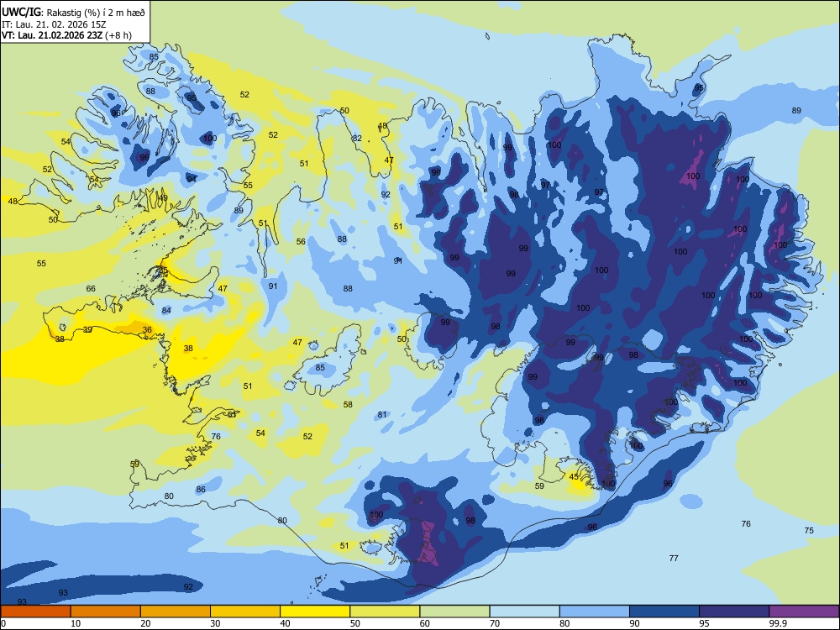This screenshot has height=630, width=840.
Task: Click the 30–40 amber legend swatch
Action: point(245,612)
